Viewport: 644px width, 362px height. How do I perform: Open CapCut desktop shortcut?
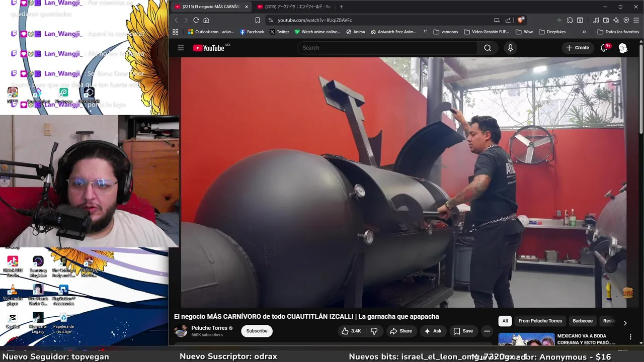point(13,321)
